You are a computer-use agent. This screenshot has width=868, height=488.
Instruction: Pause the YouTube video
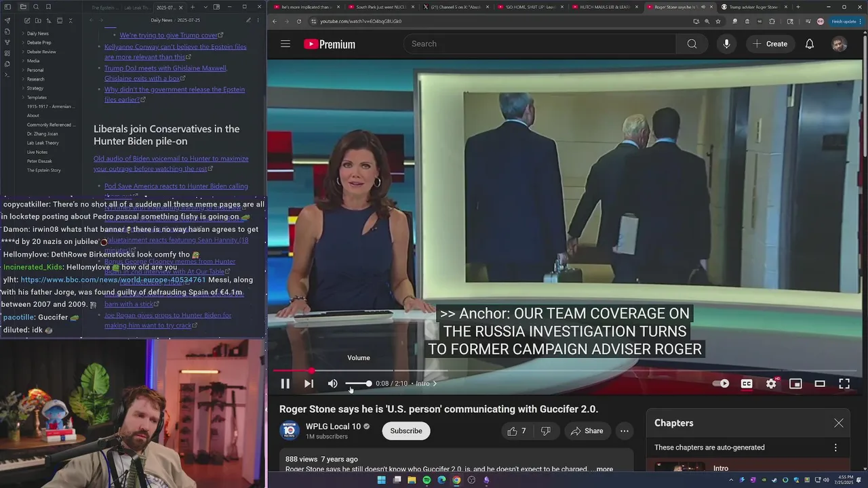click(285, 384)
